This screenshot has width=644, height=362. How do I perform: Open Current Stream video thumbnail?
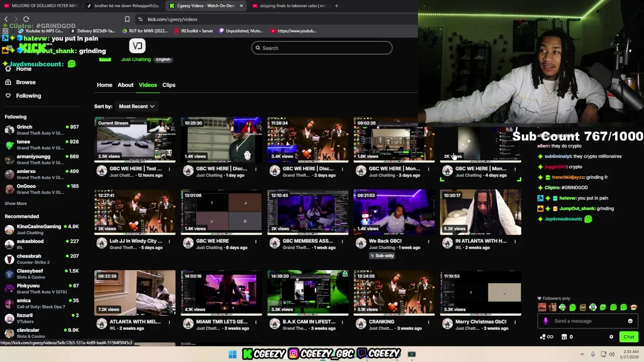pos(135,140)
